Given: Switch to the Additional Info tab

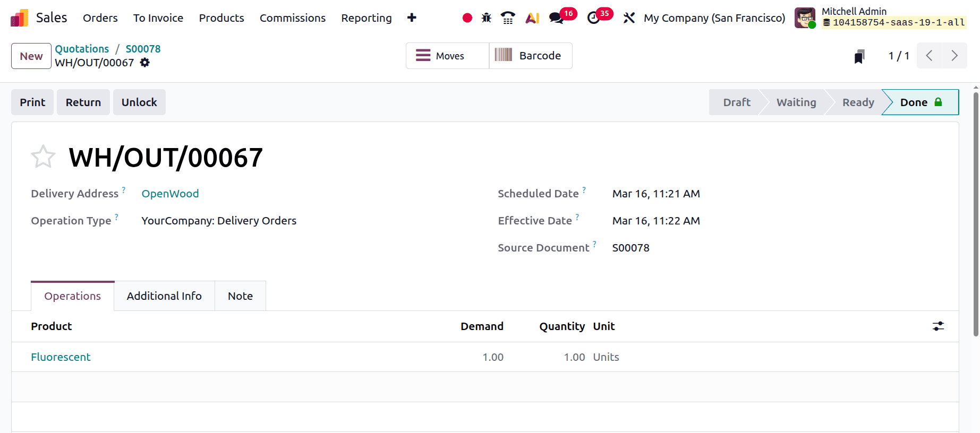Looking at the screenshot, I should [x=164, y=296].
